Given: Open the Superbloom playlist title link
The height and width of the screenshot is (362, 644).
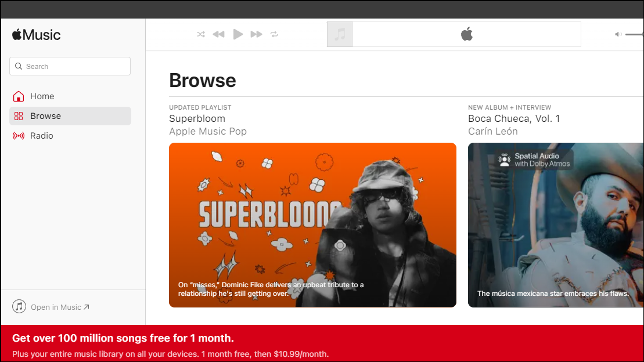Looking at the screenshot, I should point(197,118).
